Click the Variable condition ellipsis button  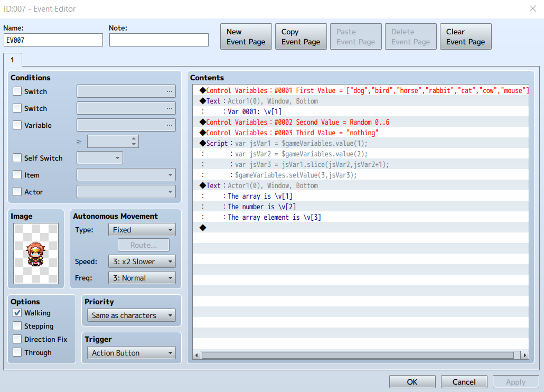click(x=170, y=125)
